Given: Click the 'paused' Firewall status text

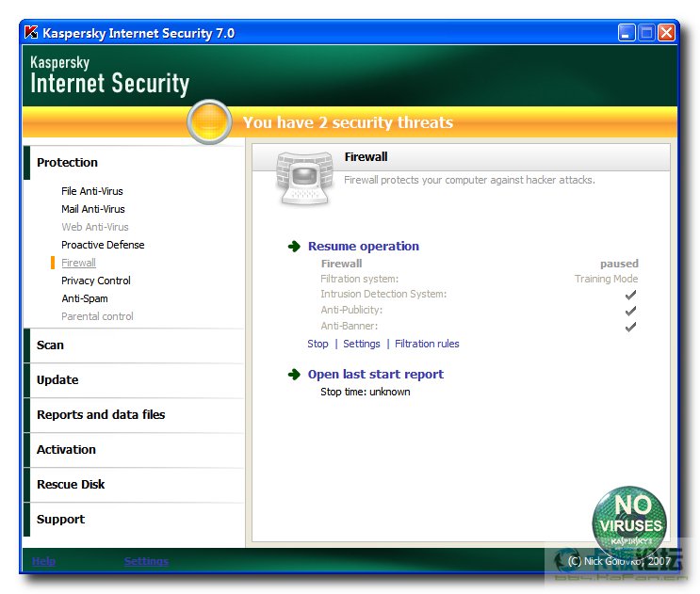Looking at the screenshot, I should tap(619, 264).
